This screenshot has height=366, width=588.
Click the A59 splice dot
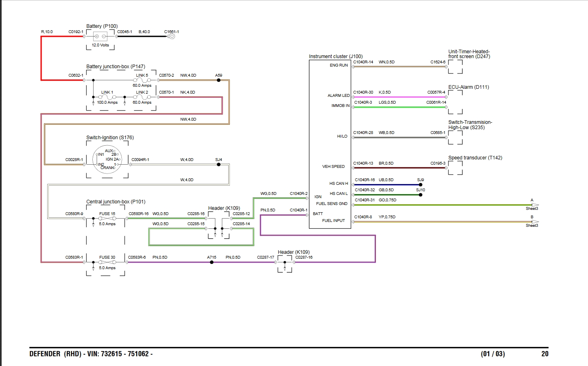pyautogui.click(x=219, y=80)
